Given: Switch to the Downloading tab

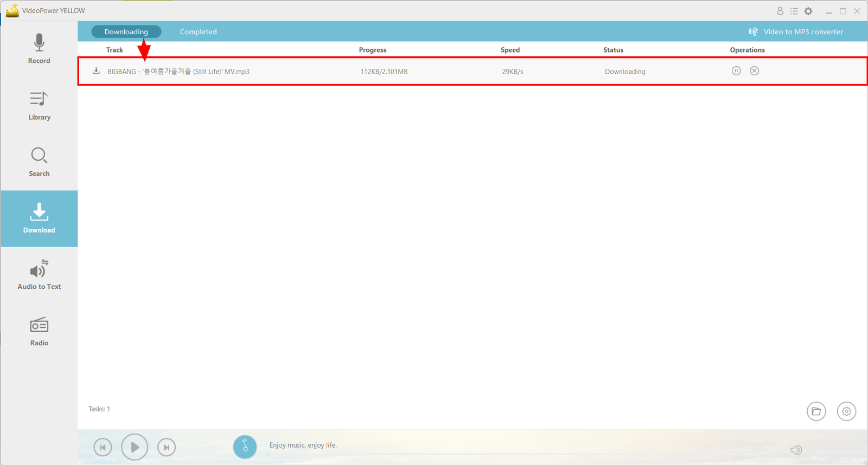Looking at the screenshot, I should pyautogui.click(x=126, y=32).
